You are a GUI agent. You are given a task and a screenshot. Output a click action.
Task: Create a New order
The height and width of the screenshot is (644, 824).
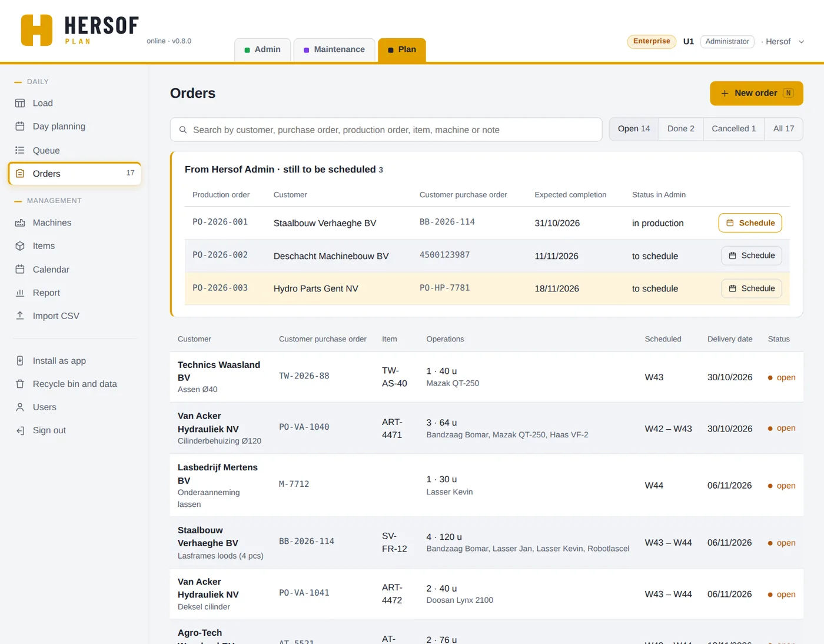click(x=756, y=93)
